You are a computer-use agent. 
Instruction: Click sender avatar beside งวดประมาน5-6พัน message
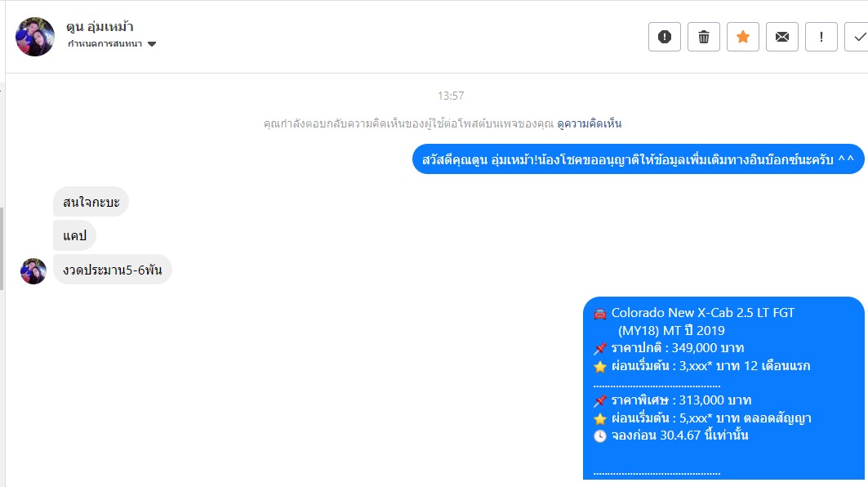coord(33,271)
